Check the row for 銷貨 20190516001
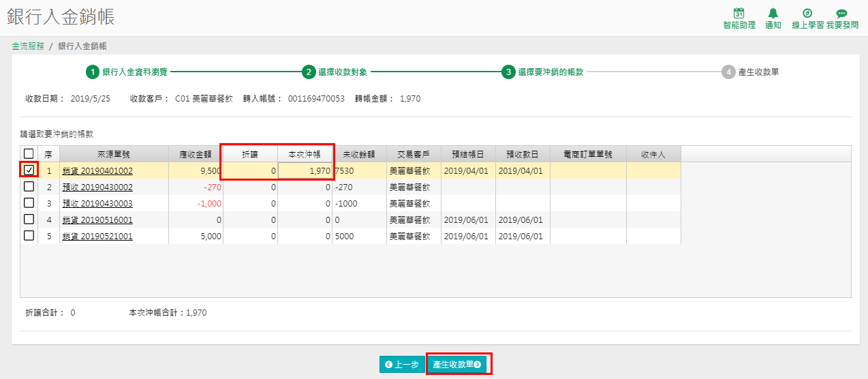Image resolution: width=868 pixels, height=379 pixels. tap(29, 219)
